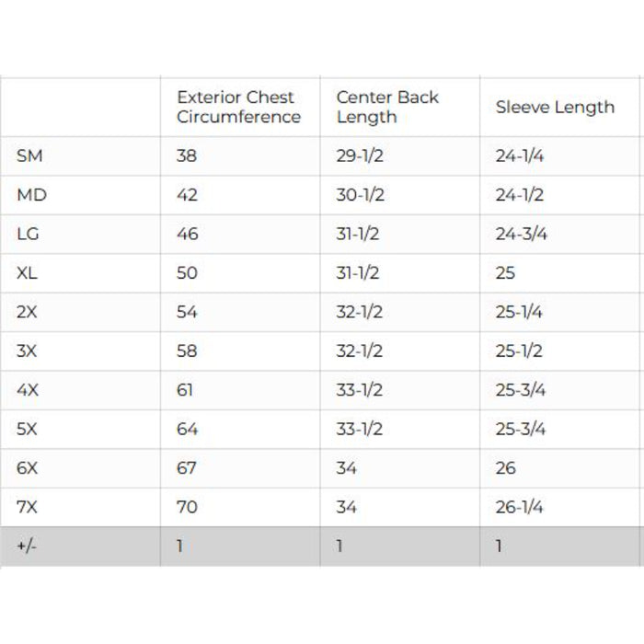Select the Center Back Length header

pos(387,107)
